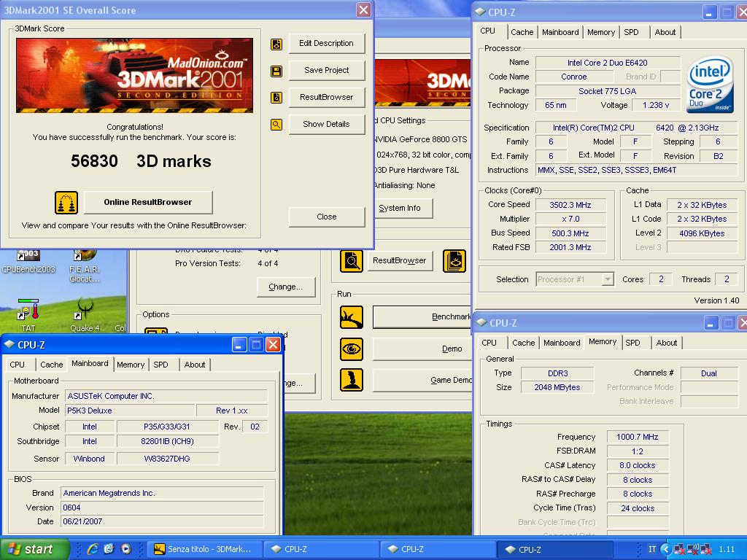Image resolution: width=747 pixels, height=560 pixels.
Task: Click the memory Frequency 1000.7 MHz value
Action: [638, 437]
